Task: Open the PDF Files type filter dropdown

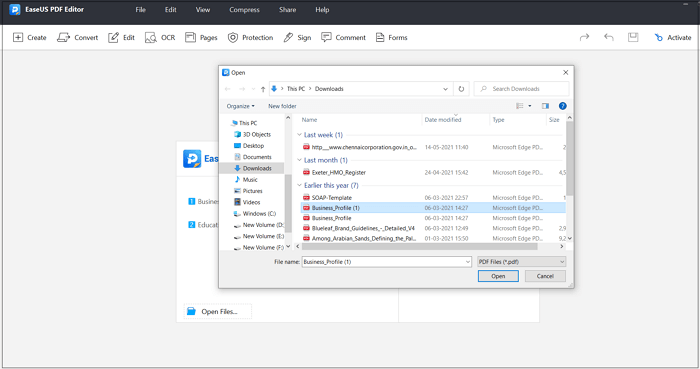Action: 521,262
